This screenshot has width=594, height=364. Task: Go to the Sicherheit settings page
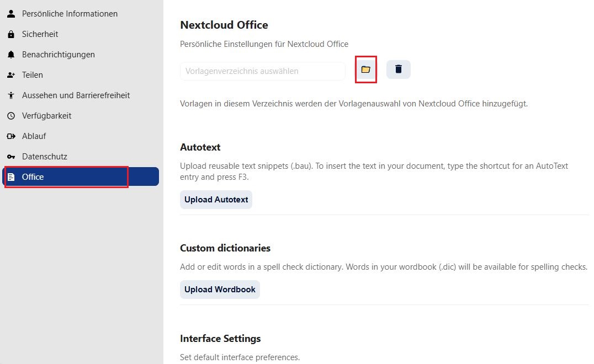(x=40, y=34)
